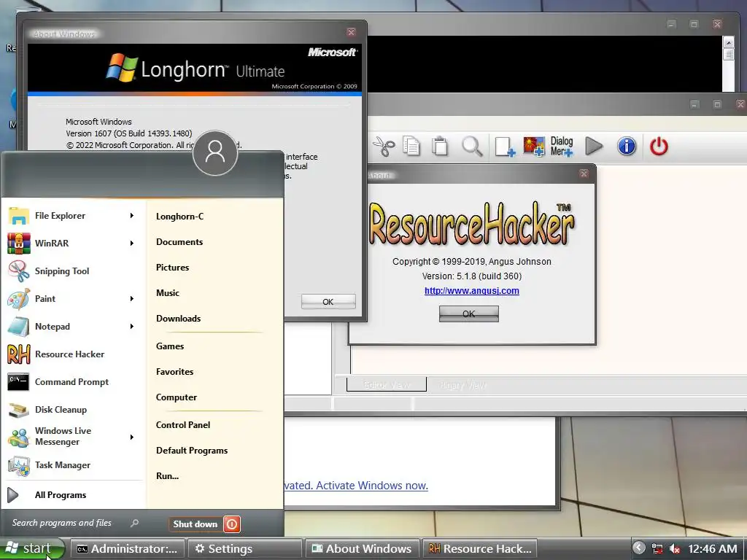Click the Find magnifier icon in Resource Hacker
747x560 pixels.
[472, 146]
